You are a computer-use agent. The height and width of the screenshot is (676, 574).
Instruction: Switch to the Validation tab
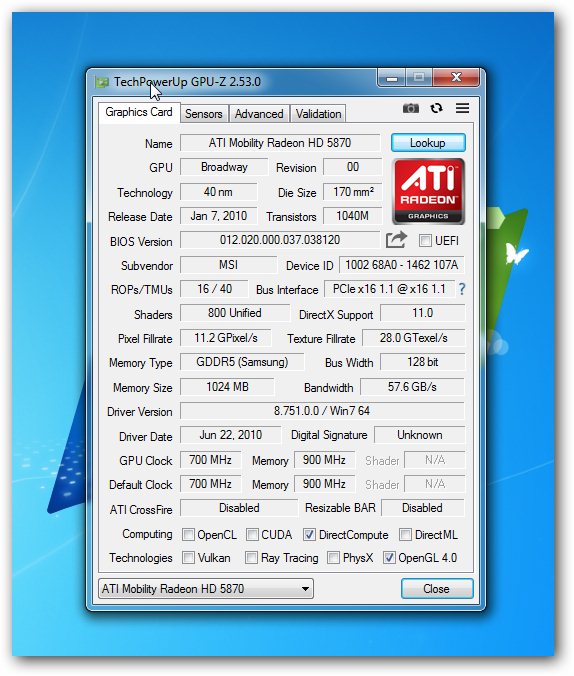click(318, 114)
